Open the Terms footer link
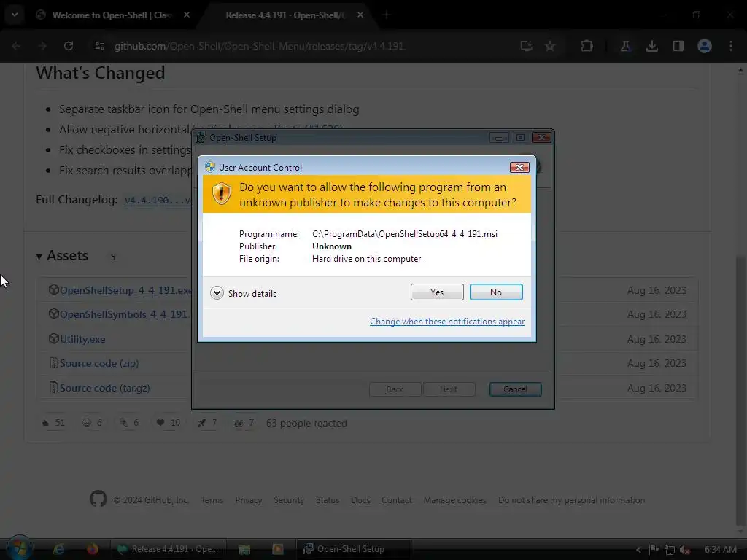The image size is (747, 560). [x=212, y=500]
